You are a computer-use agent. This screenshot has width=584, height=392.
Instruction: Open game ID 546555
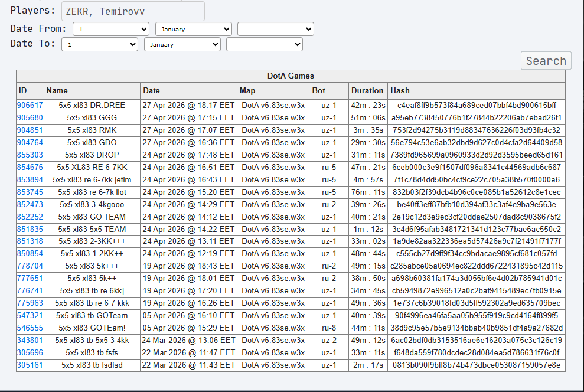coord(30,328)
